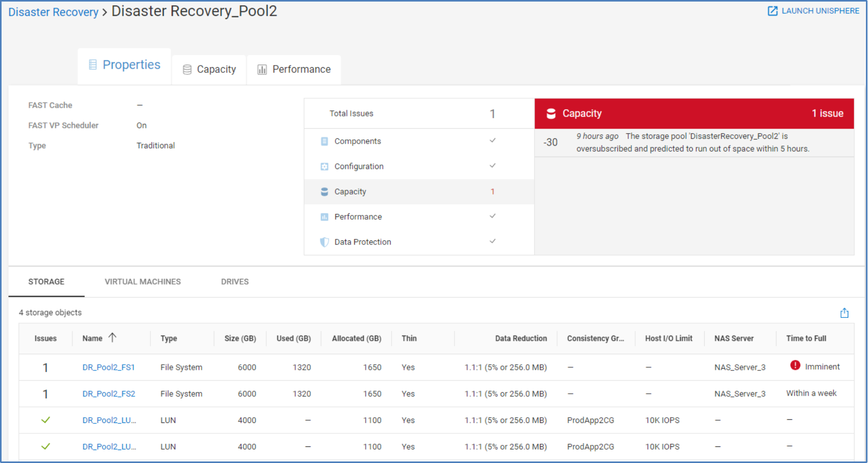Click the red Capacity issue header
868x463 pixels.
pos(694,113)
